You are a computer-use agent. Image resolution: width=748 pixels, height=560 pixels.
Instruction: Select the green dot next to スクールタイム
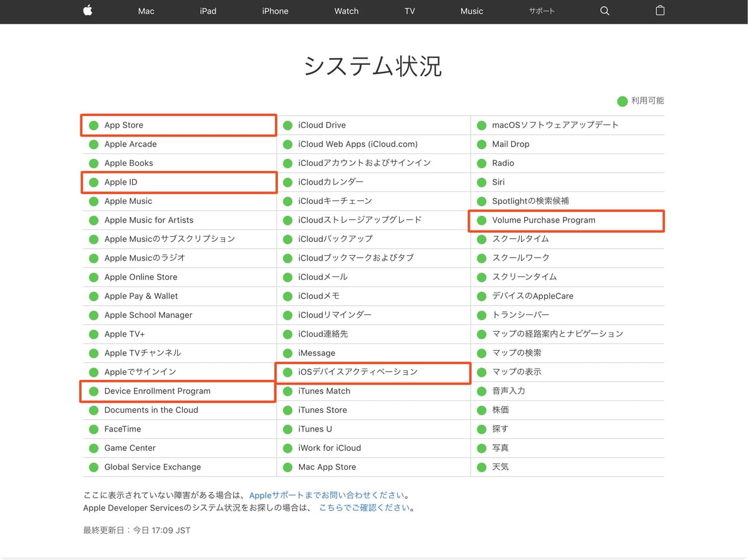[481, 239]
